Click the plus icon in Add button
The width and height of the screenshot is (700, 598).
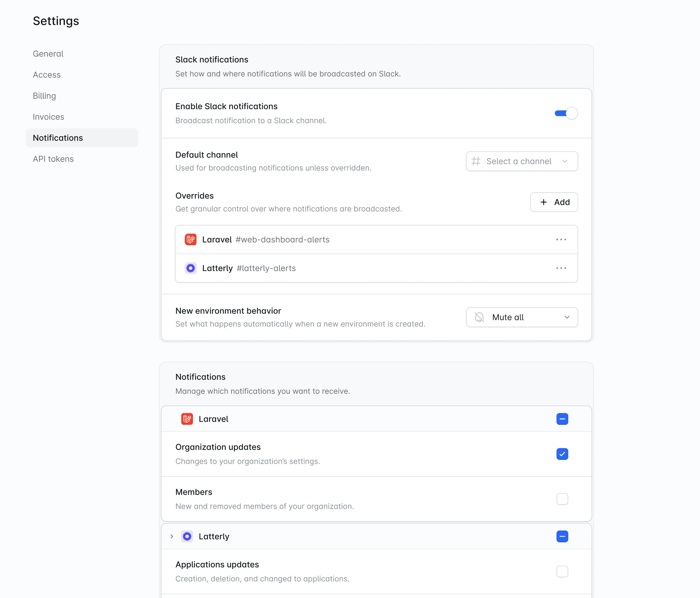click(x=543, y=202)
